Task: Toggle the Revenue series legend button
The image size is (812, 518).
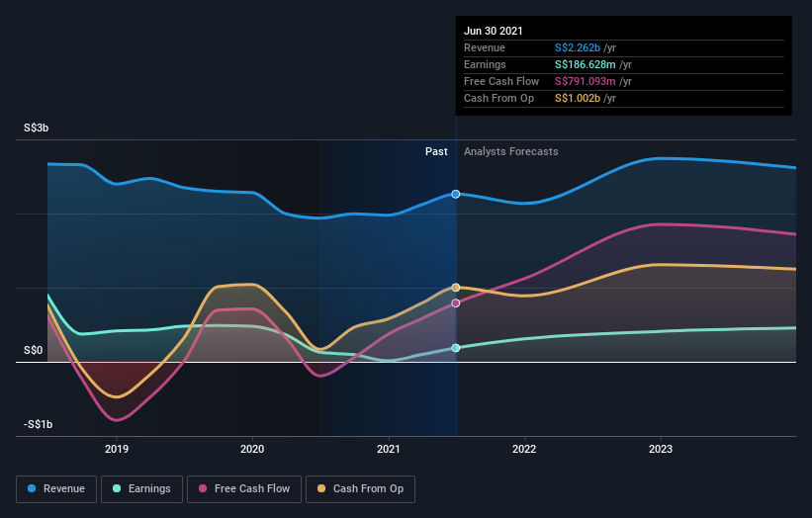Action: point(56,489)
